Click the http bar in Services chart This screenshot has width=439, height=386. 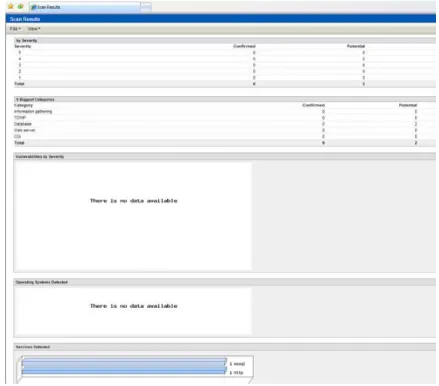[124, 372]
